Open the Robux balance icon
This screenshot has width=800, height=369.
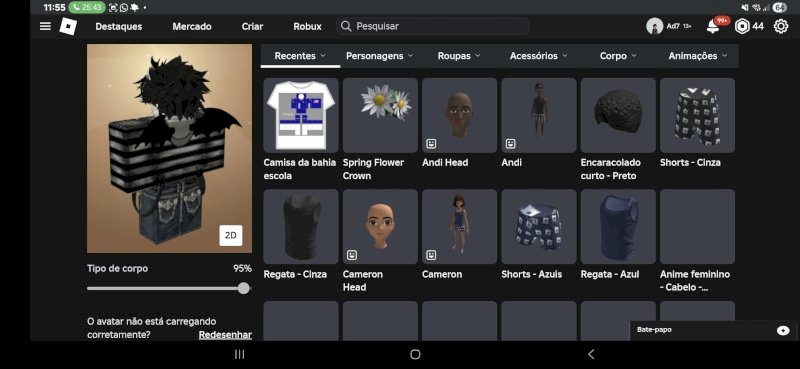[742, 26]
